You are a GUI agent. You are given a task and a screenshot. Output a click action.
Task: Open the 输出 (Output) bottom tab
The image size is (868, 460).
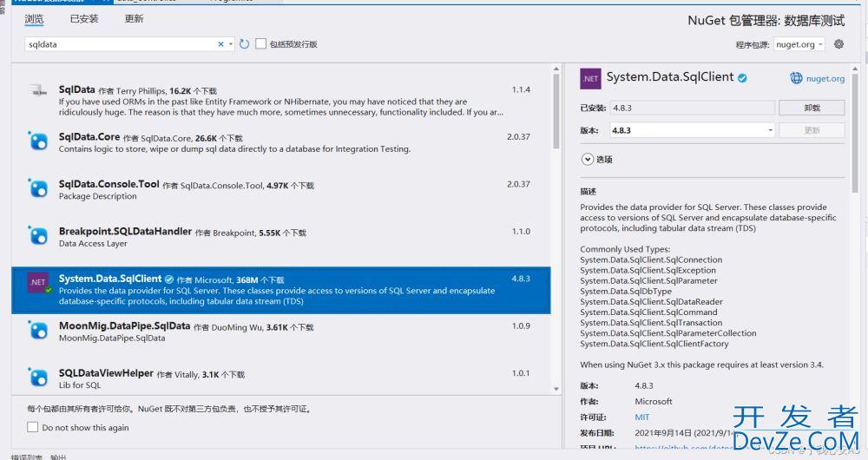[58, 457]
